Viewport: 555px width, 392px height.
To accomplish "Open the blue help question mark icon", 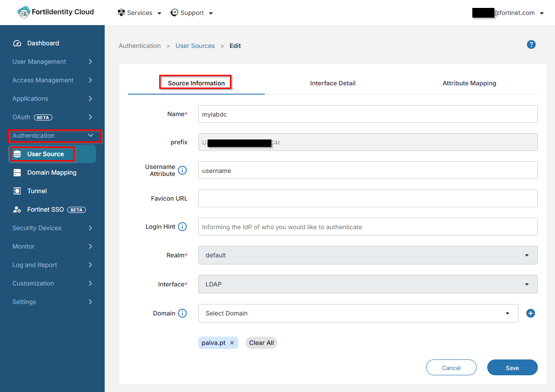I will click(531, 44).
